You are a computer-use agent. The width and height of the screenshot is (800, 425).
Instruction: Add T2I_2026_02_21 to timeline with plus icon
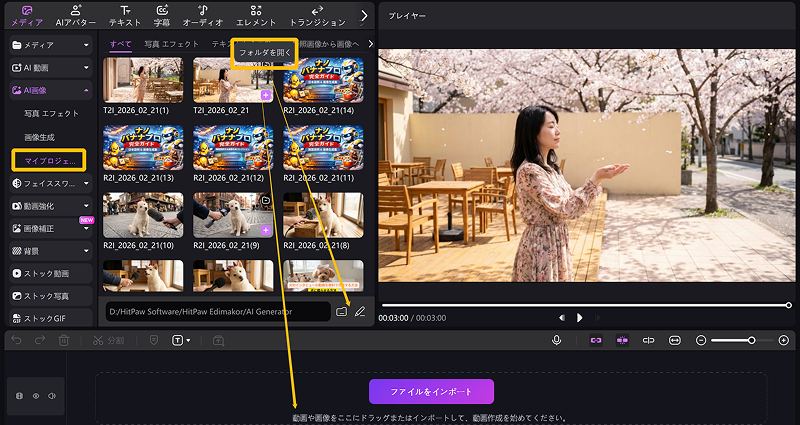[265, 95]
